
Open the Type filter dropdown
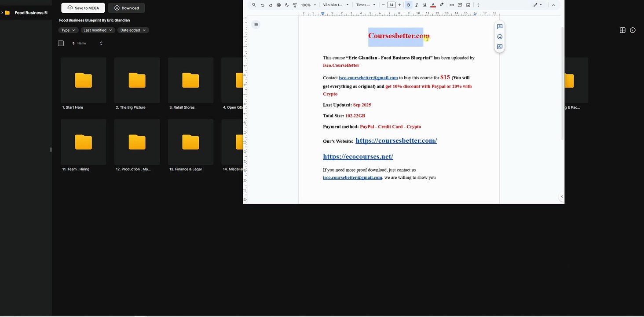[68, 30]
